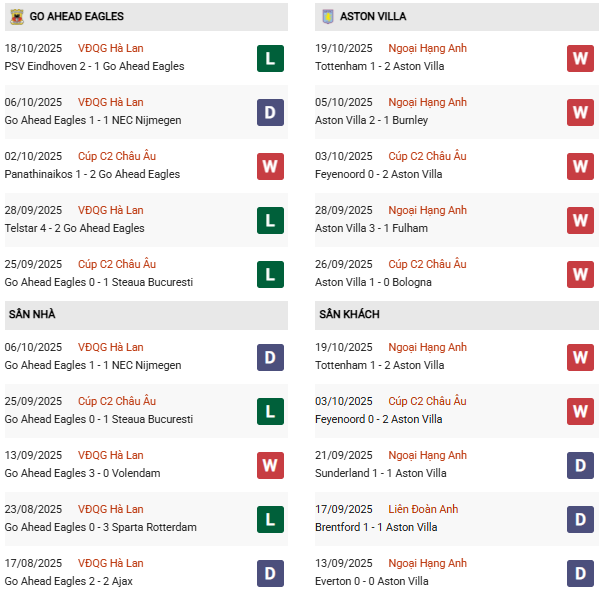Click the Go Ahead Eagles club crest
The width and height of the screenshot is (600, 594).
tap(16, 17)
